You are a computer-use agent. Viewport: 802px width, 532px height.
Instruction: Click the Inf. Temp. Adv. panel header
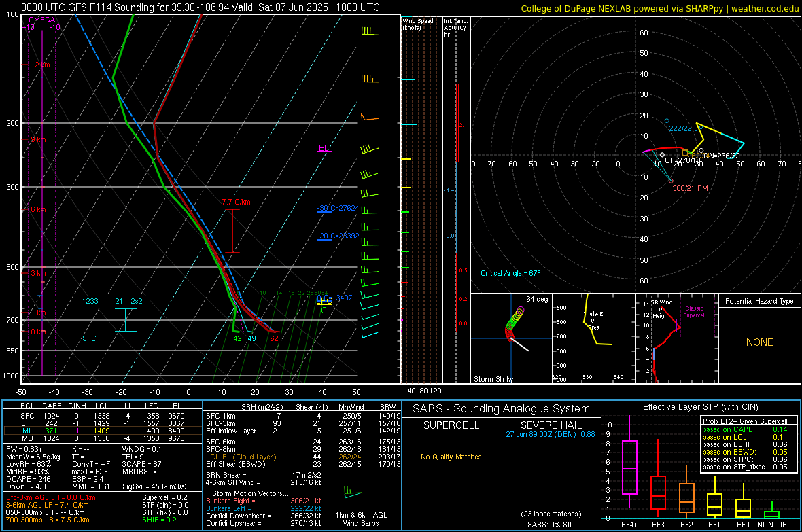click(x=456, y=28)
